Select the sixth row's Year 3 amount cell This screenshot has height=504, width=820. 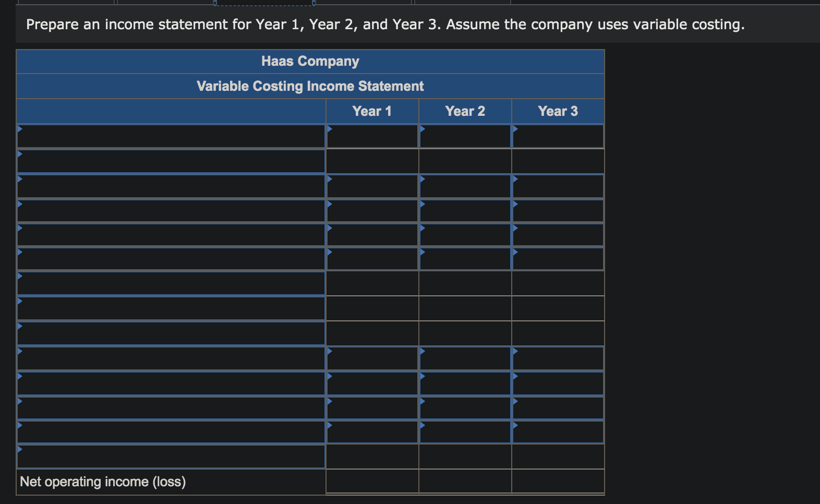(x=558, y=259)
